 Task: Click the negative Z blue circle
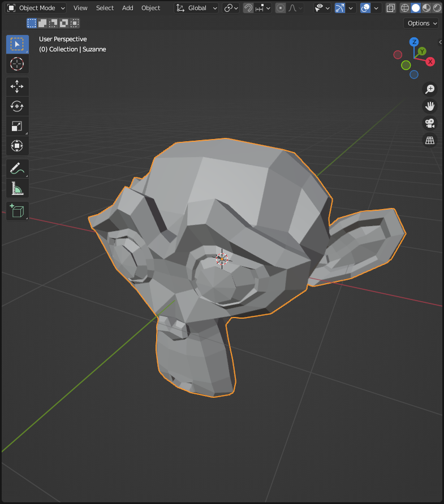click(414, 75)
